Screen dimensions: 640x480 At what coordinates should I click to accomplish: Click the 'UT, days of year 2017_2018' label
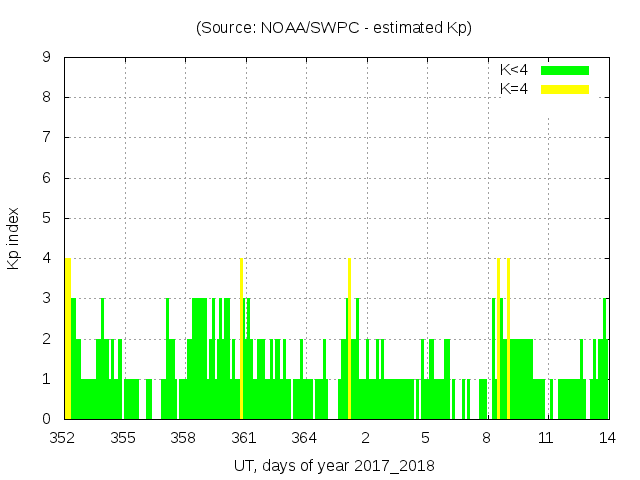pos(334,465)
